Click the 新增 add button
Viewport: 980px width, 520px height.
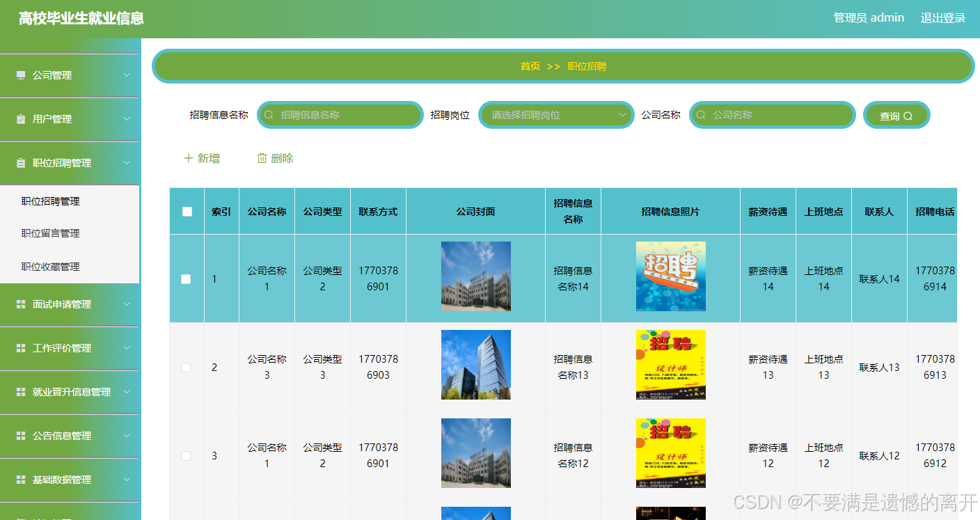pos(202,158)
